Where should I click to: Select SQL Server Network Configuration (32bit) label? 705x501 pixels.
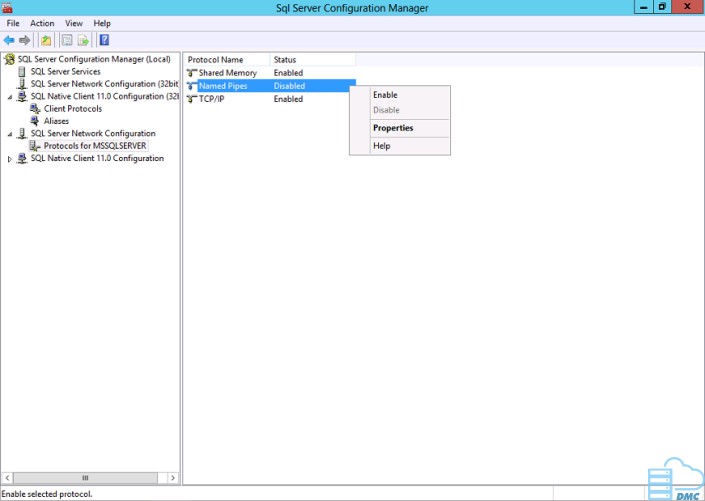pos(104,84)
